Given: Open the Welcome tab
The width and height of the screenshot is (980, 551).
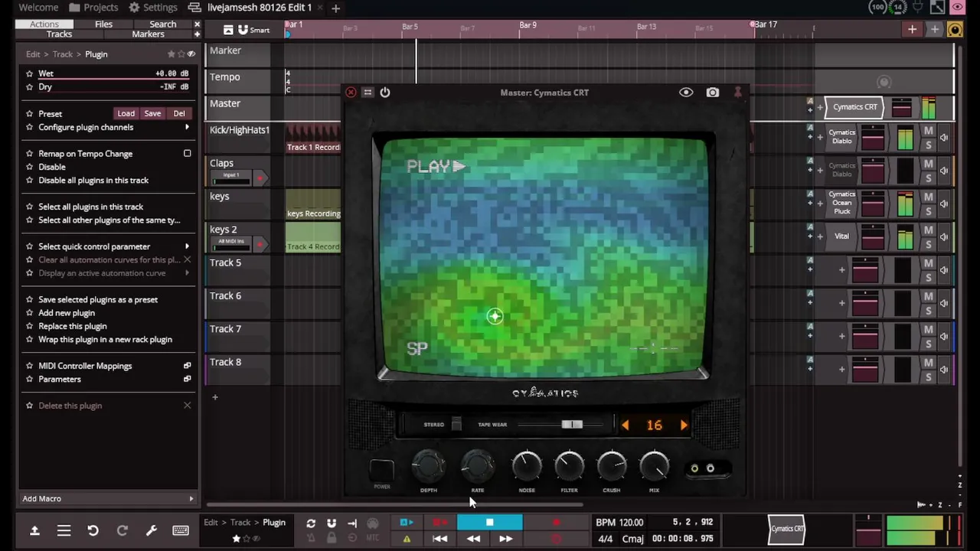Looking at the screenshot, I should pos(38,8).
